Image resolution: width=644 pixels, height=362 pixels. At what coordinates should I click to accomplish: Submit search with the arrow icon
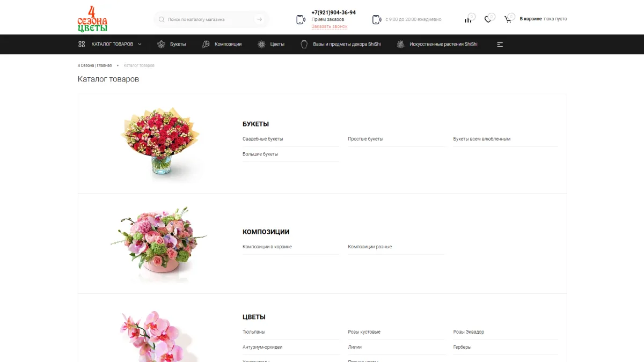coord(260,19)
